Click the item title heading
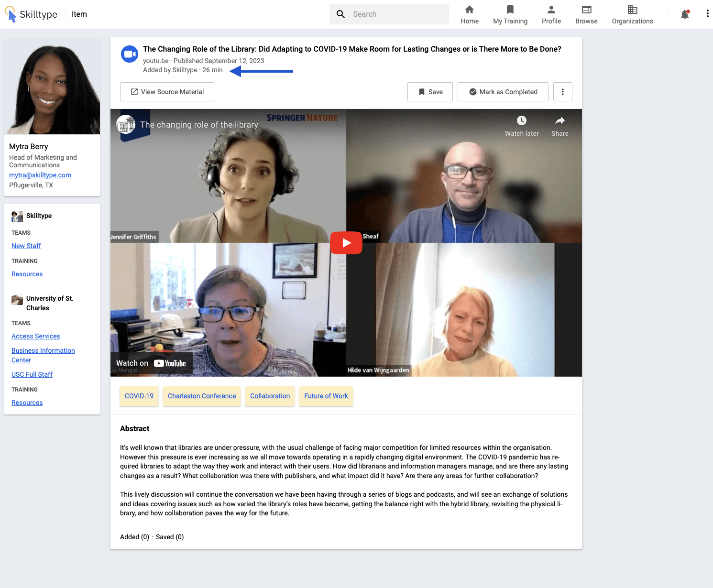The width and height of the screenshot is (713, 588). point(352,49)
